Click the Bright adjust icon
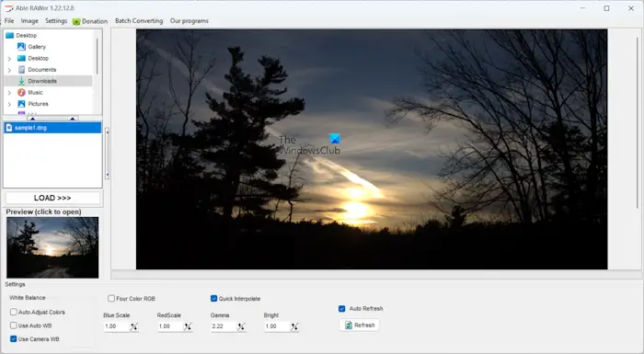The width and height of the screenshot is (644, 354). coord(294,326)
